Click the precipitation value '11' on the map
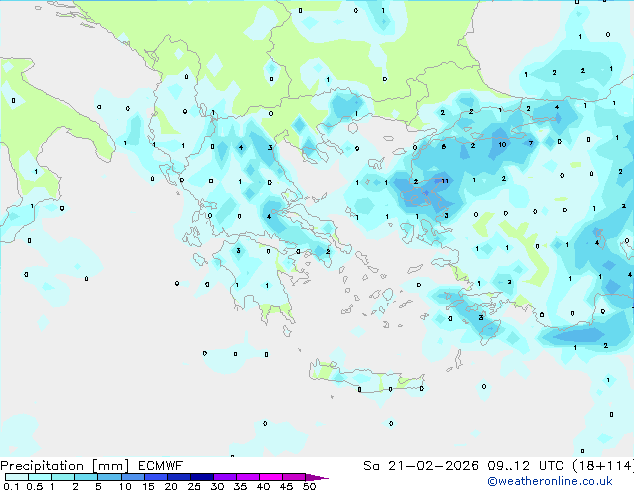The width and height of the screenshot is (634, 490). coord(445,181)
